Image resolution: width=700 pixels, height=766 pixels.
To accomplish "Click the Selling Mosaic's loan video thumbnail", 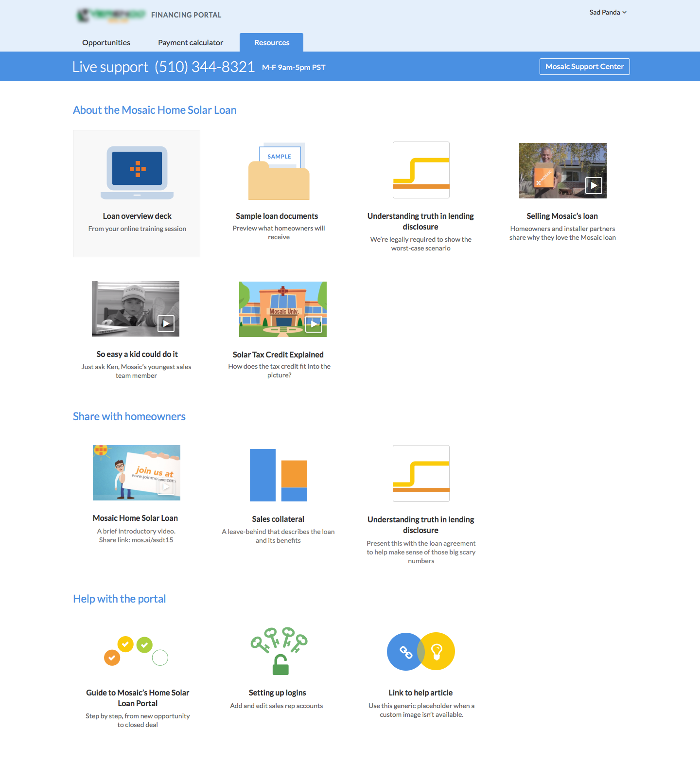I will (562, 170).
